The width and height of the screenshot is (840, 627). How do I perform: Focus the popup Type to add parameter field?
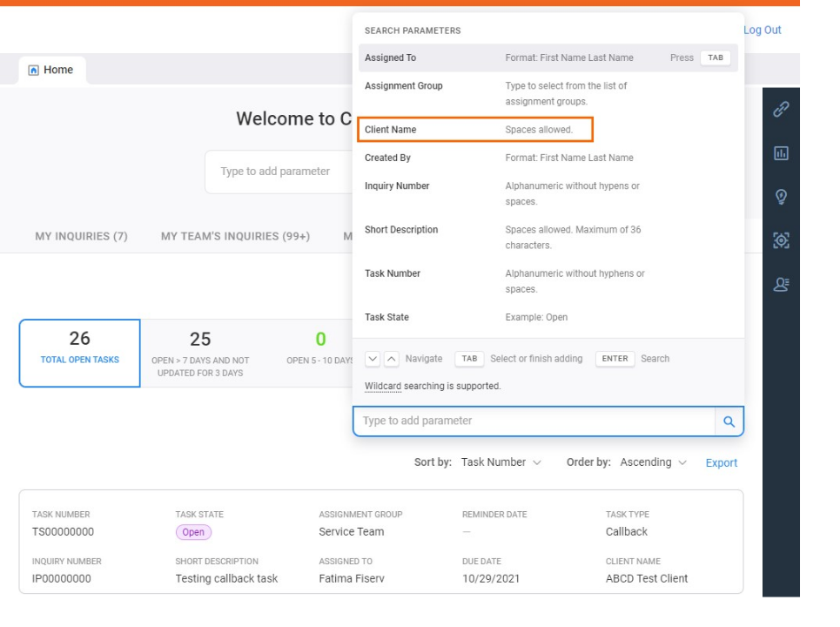[534, 421]
